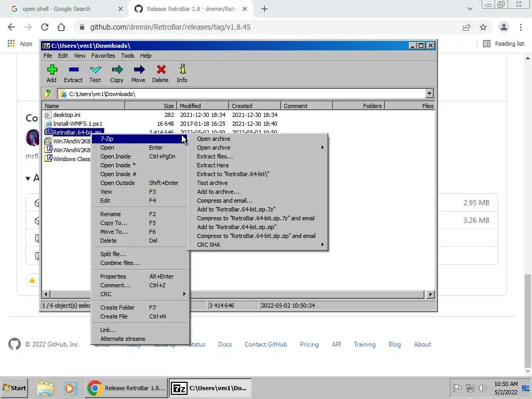The width and height of the screenshot is (532, 399).
Task: Choose Rename in the context menu
Action: [x=140, y=214]
